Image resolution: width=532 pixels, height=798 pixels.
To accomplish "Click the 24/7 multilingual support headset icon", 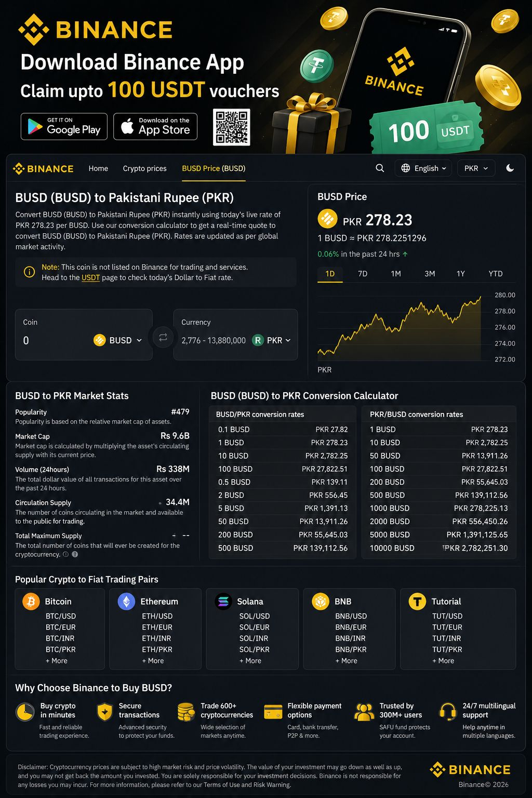I will pos(447,711).
